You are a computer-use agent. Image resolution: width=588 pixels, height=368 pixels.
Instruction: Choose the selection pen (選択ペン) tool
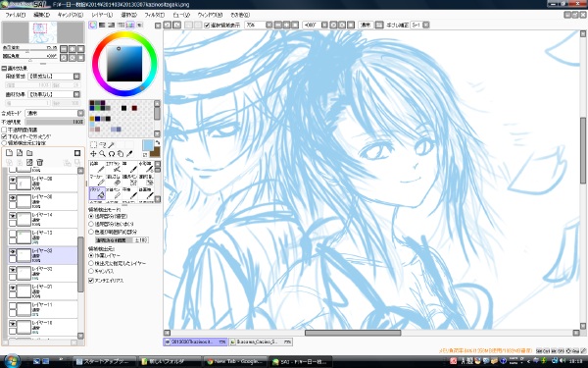[x=130, y=181]
